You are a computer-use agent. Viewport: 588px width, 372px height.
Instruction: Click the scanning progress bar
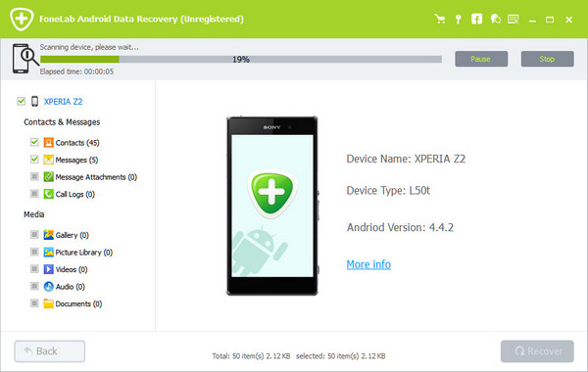(x=241, y=59)
